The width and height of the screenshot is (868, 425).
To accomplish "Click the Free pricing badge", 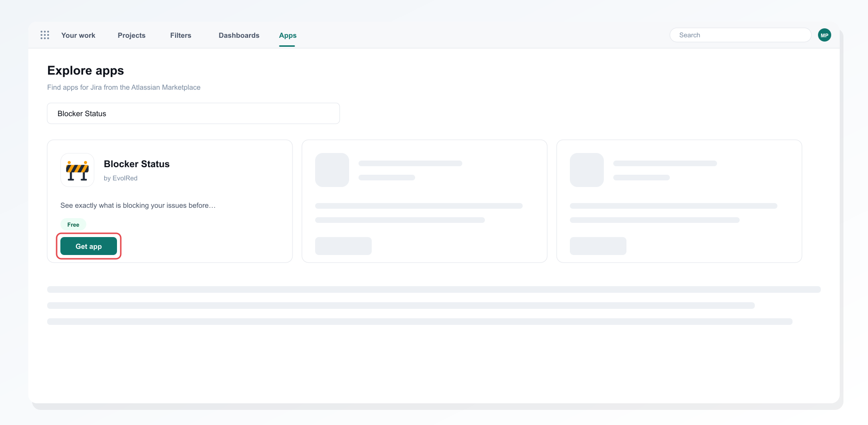I will pos(73,224).
